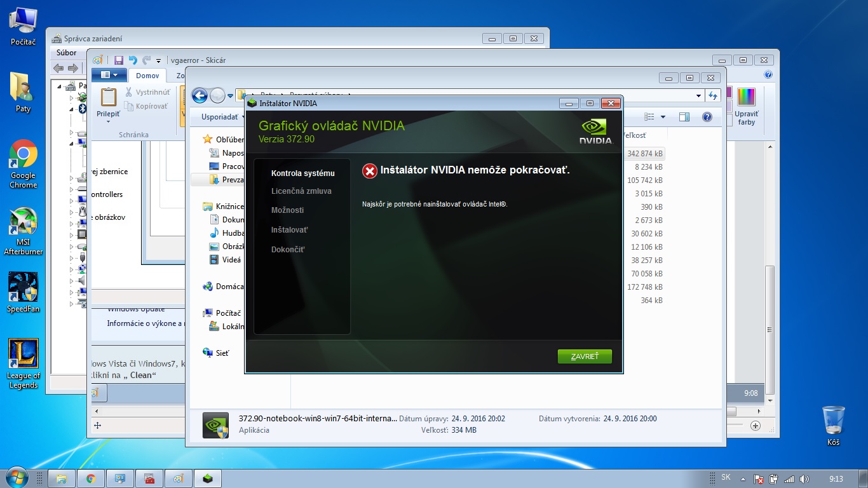
Task: Click the NVIDIA logo in the installer header
Action: [595, 132]
